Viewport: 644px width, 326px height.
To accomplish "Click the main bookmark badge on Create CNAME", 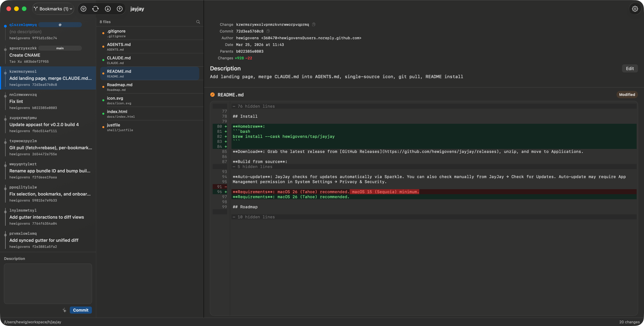I will [x=60, y=48].
